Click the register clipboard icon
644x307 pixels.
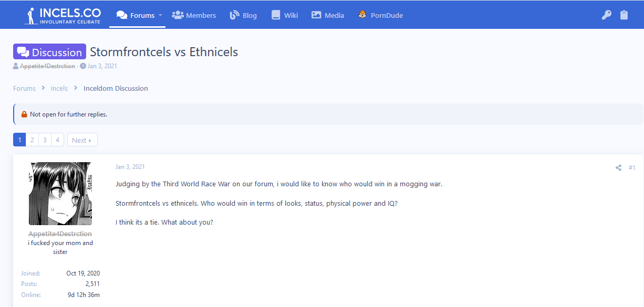[624, 15]
